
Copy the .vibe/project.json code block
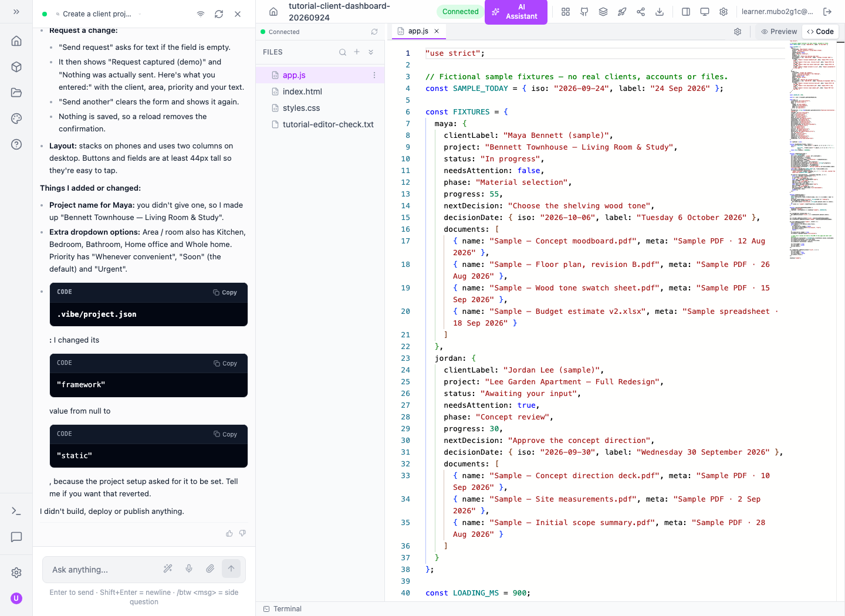[225, 292]
